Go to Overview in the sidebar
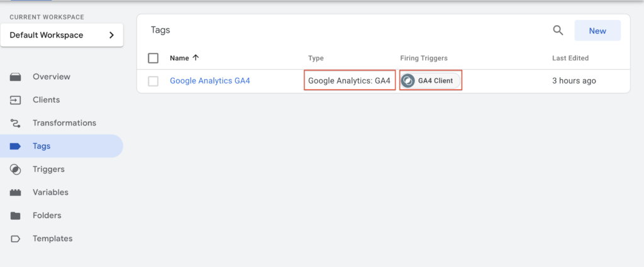This screenshot has width=644, height=267. pos(52,77)
